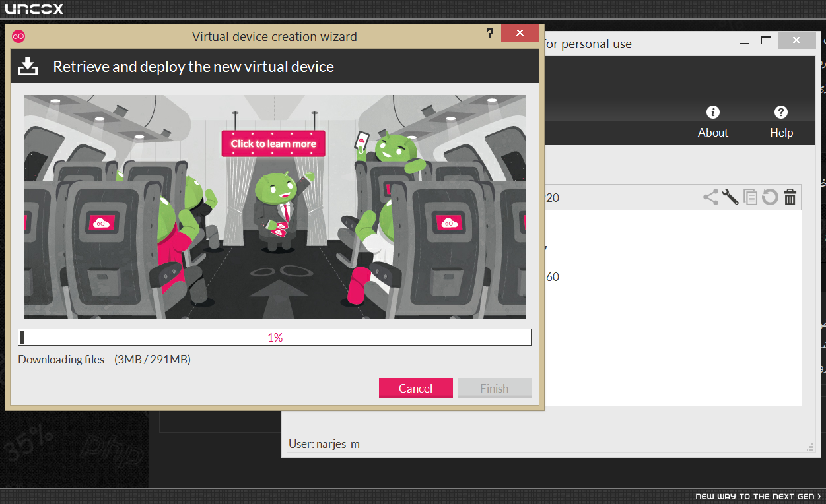Click the disabled Finish button
Screen dimensions: 826x504
coord(495,388)
